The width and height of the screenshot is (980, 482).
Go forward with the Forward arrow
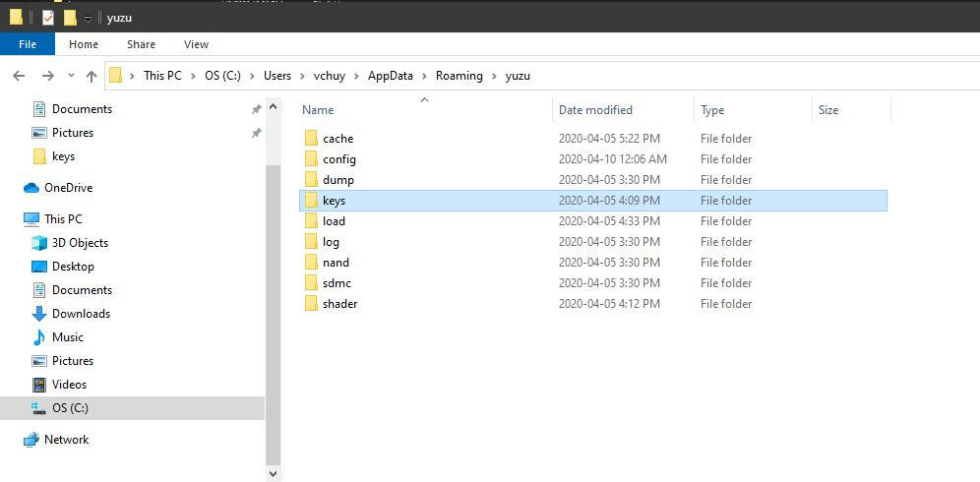pos(47,76)
